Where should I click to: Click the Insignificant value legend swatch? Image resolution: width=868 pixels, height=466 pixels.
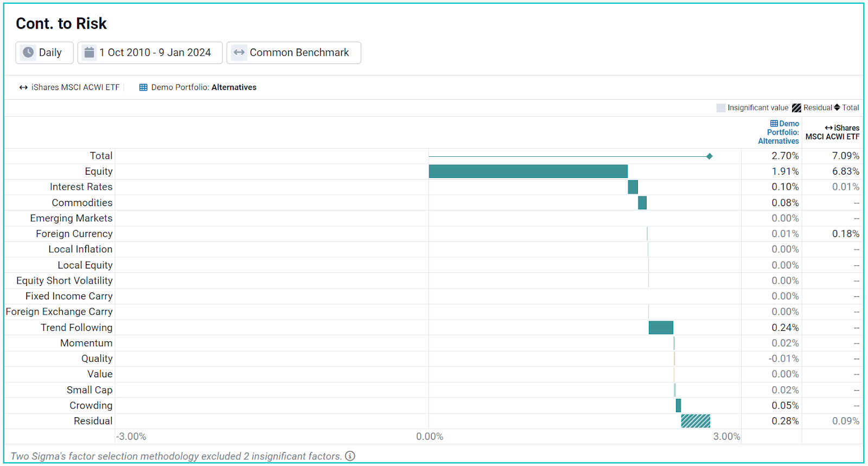[721, 108]
